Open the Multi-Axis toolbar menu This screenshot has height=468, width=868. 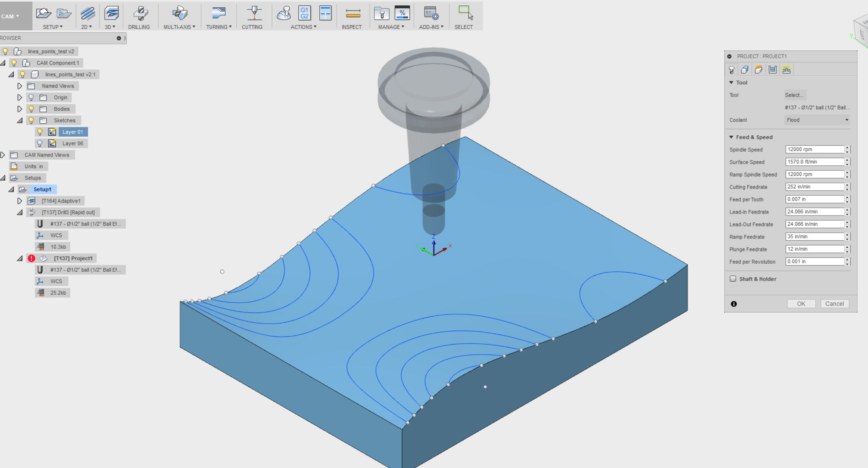pyautogui.click(x=179, y=26)
